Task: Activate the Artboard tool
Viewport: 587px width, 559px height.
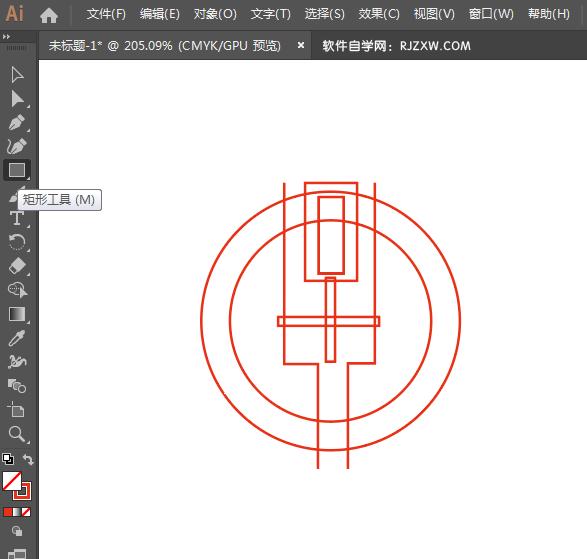Action: pyautogui.click(x=16, y=410)
